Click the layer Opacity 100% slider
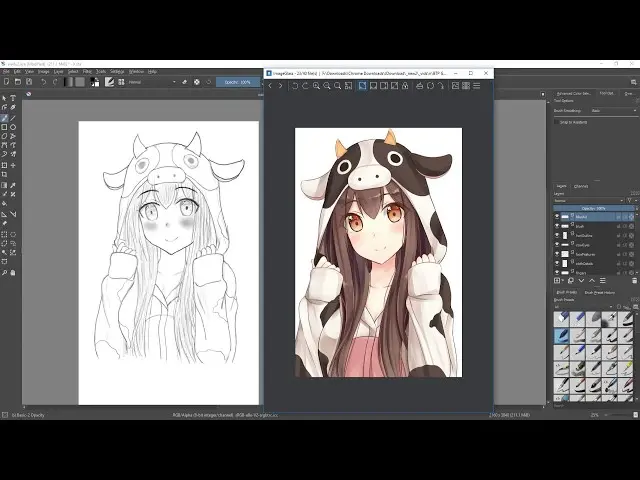The image size is (640, 480). [593, 209]
